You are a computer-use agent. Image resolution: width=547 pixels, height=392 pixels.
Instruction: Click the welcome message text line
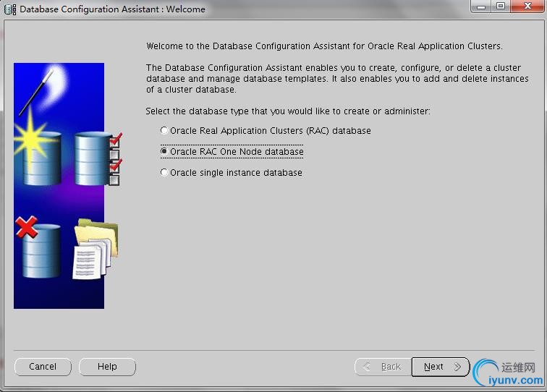click(x=324, y=46)
